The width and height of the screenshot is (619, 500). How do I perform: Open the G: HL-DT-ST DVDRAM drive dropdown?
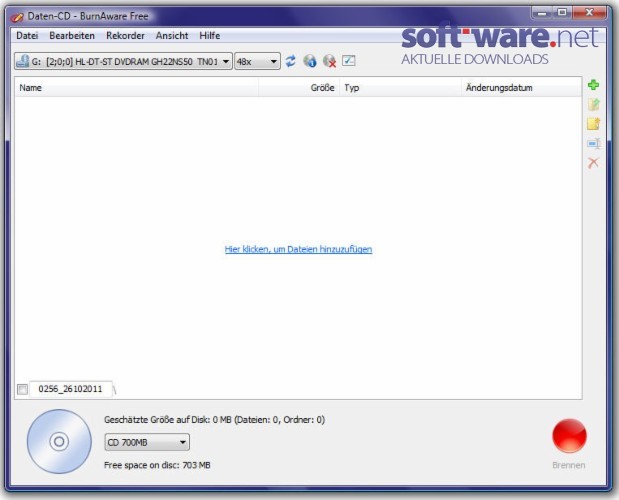(123, 62)
